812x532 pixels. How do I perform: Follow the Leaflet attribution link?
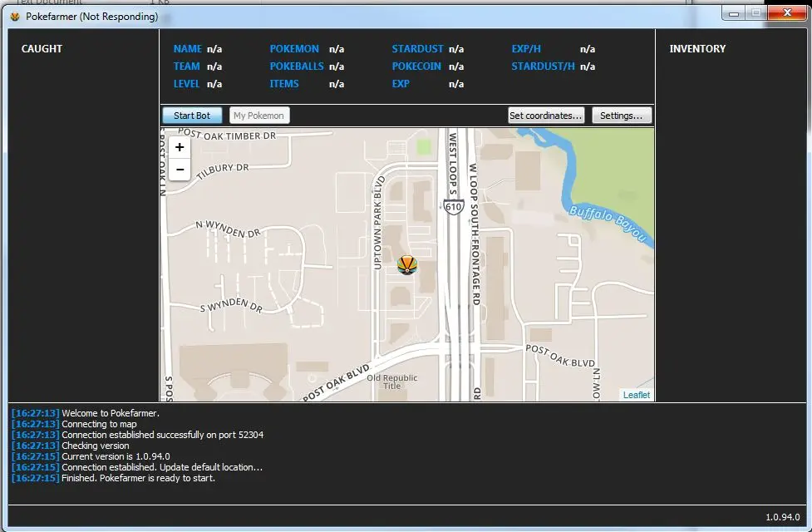(636, 395)
